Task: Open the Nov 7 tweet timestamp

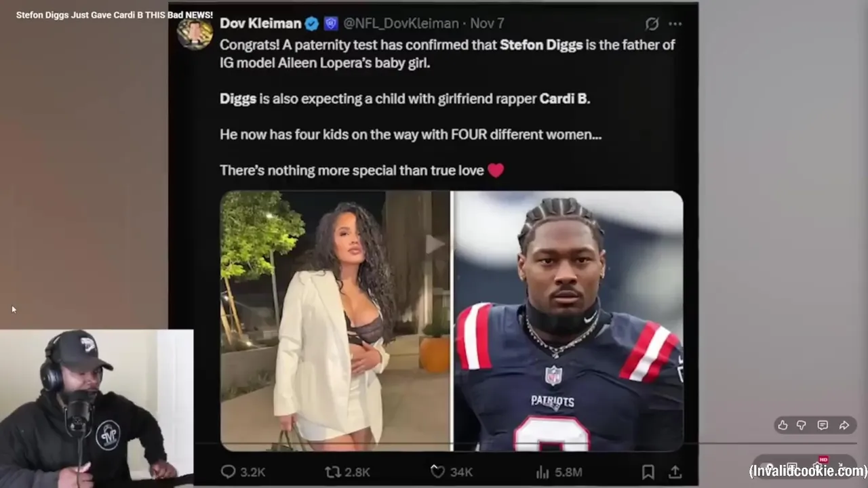Action: click(x=487, y=24)
